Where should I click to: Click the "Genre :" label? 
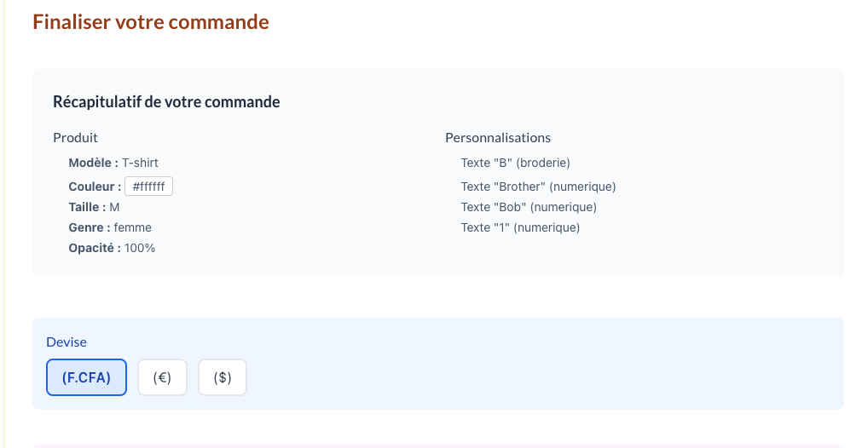click(x=90, y=227)
